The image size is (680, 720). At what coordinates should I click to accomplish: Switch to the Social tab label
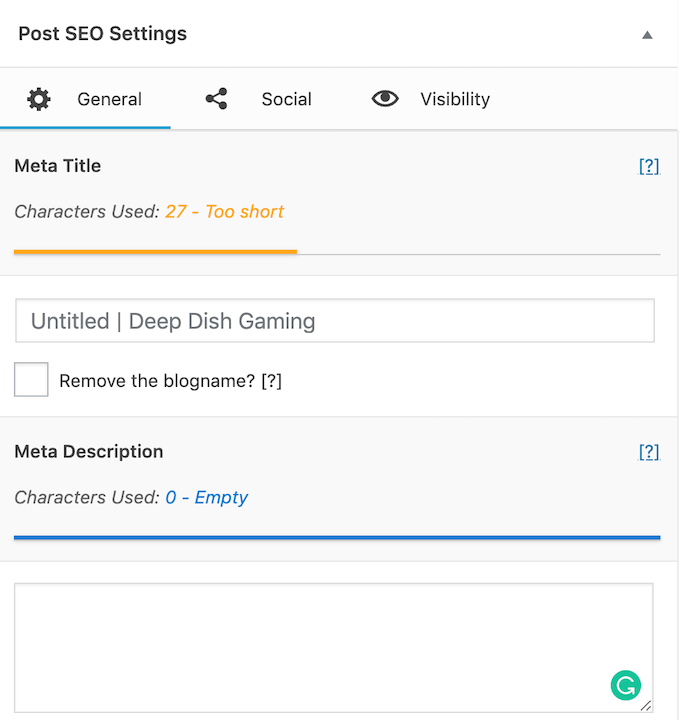286,99
